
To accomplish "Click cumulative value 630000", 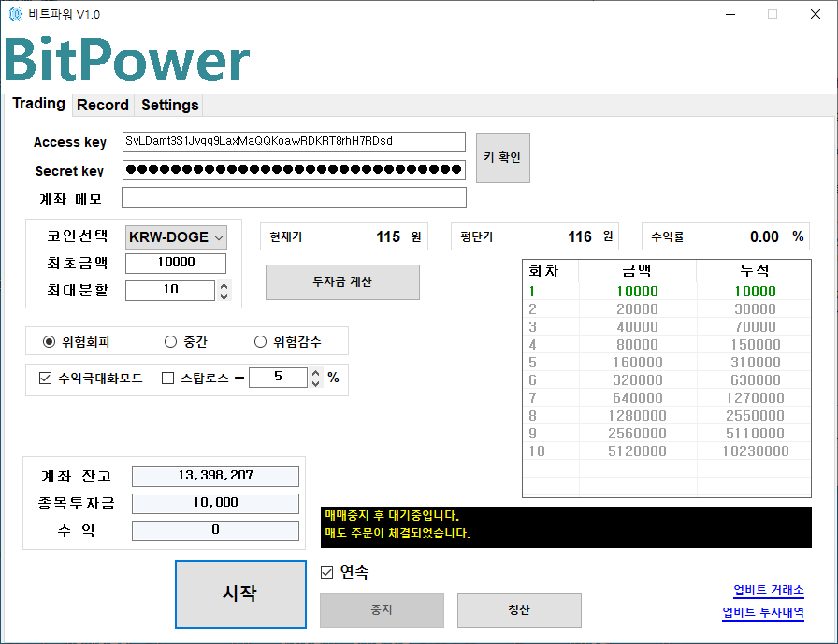I will pos(755,380).
